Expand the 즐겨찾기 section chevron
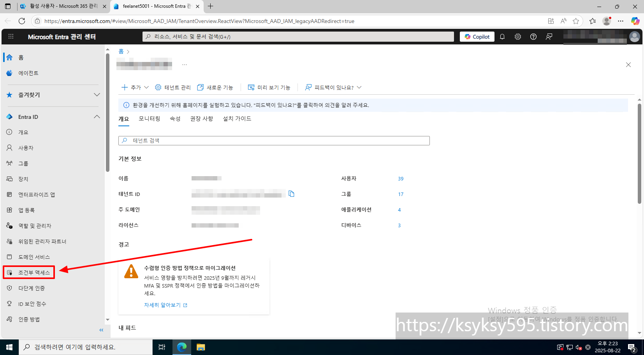644x355 pixels. [x=97, y=95]
